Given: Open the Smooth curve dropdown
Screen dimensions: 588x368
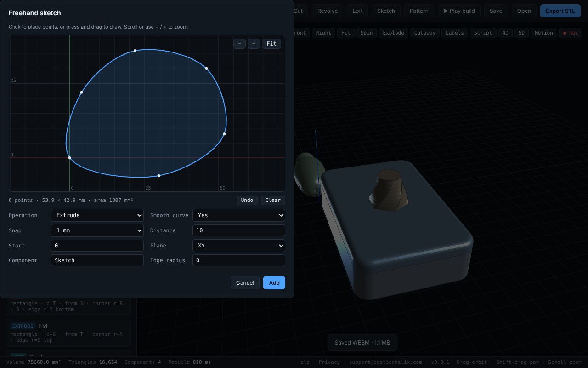Looking at the screenshot, I should pyautogui.click(x=239, y=215).
